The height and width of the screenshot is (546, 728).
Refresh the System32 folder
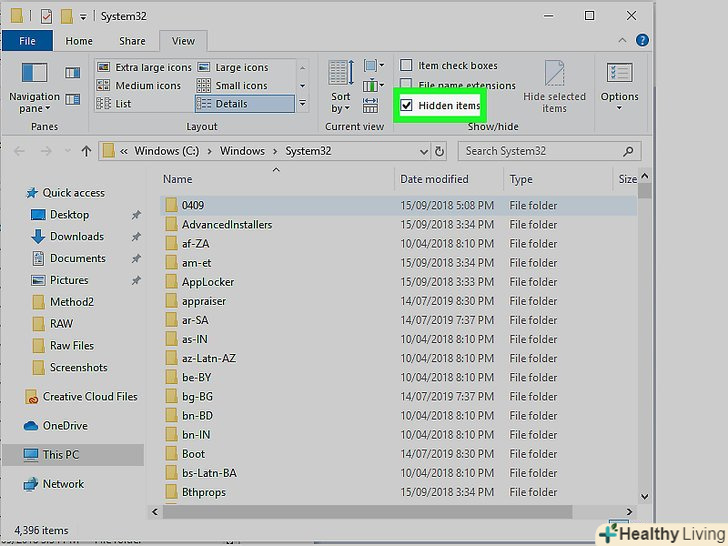click(439, 151)
